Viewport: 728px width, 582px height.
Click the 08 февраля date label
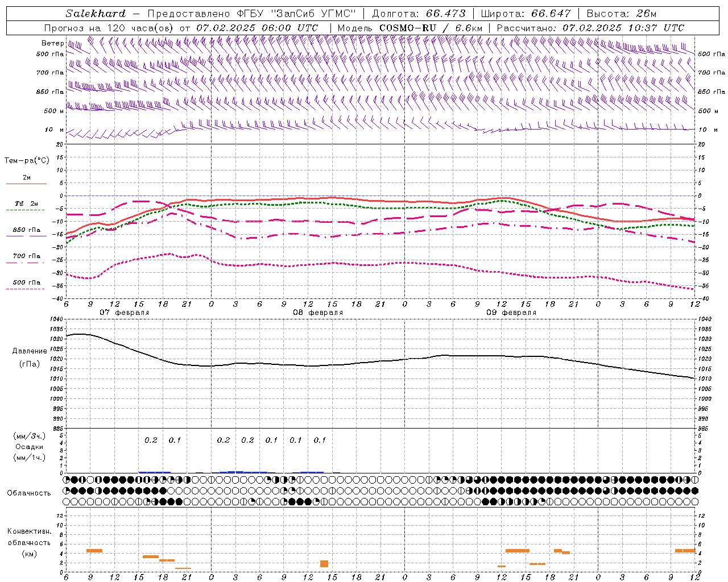[318, 313]
